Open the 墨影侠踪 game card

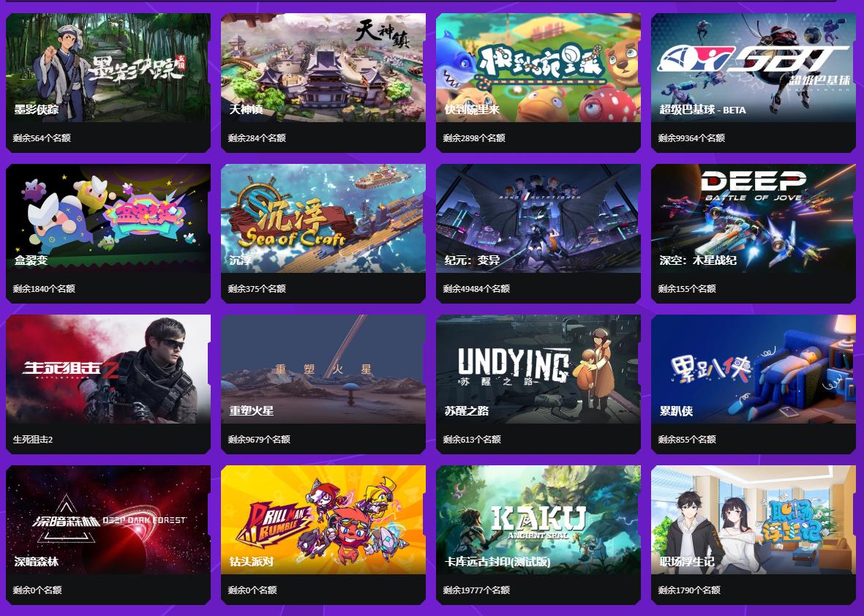[108, 83]
